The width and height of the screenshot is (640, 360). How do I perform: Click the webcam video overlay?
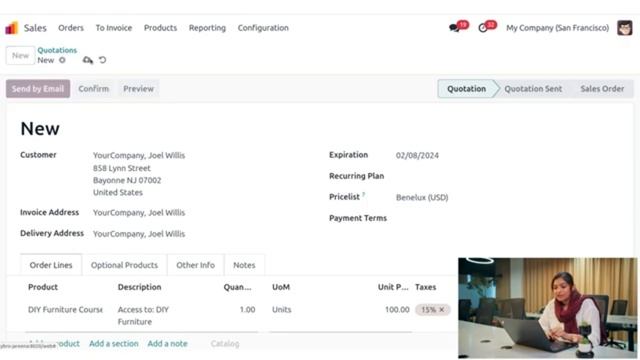click(547, 308)
